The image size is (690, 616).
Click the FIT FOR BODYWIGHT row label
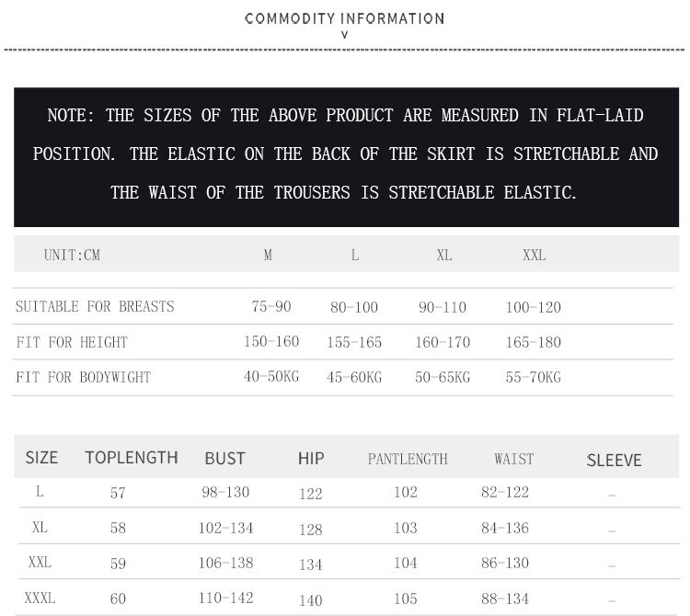pos(83,378)
